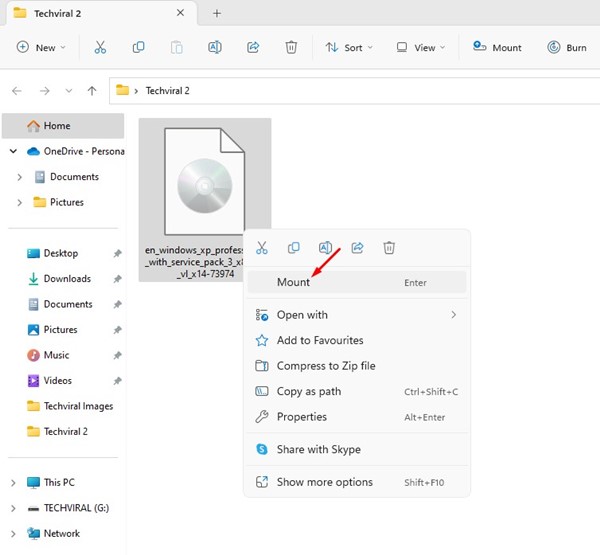Open Desktop in quick access
Screen dimensions: 600x555
[52, 253]
